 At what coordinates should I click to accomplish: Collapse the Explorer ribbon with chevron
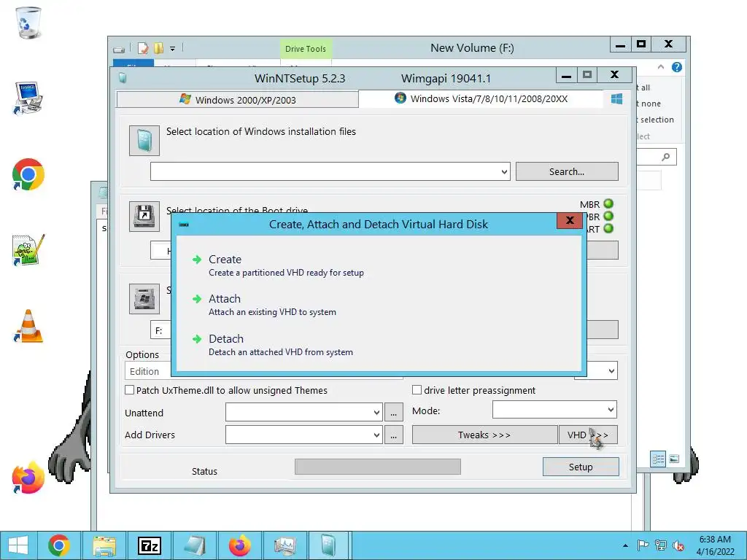pos(661,67)
